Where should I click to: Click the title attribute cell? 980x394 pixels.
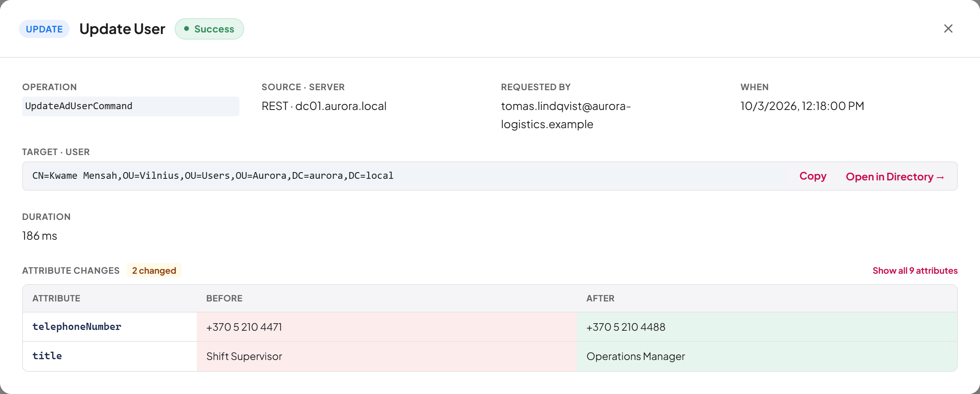pyautogui.click(x=110, y=356)
